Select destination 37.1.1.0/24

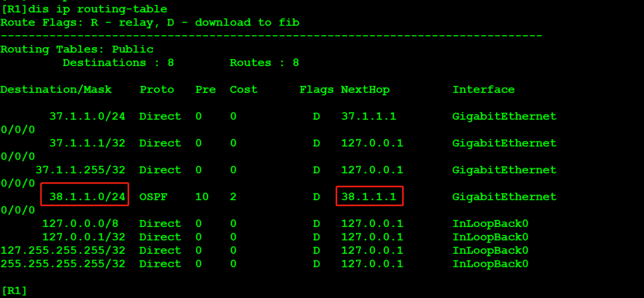pos(87,117)
